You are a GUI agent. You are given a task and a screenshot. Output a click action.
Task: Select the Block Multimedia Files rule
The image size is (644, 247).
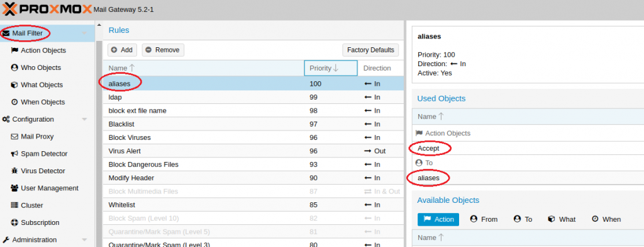(x=253, y=192)
